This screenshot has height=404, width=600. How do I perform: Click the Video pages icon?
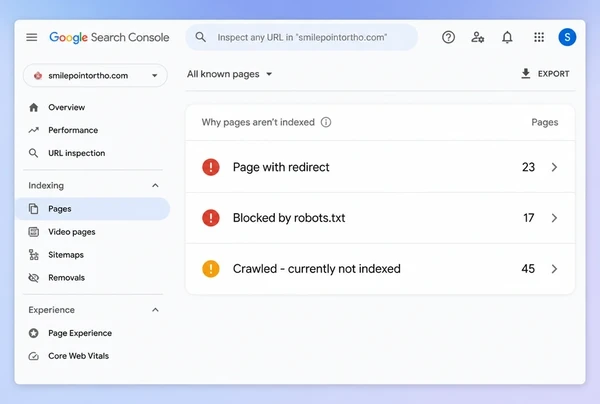(x=34, y=232)
